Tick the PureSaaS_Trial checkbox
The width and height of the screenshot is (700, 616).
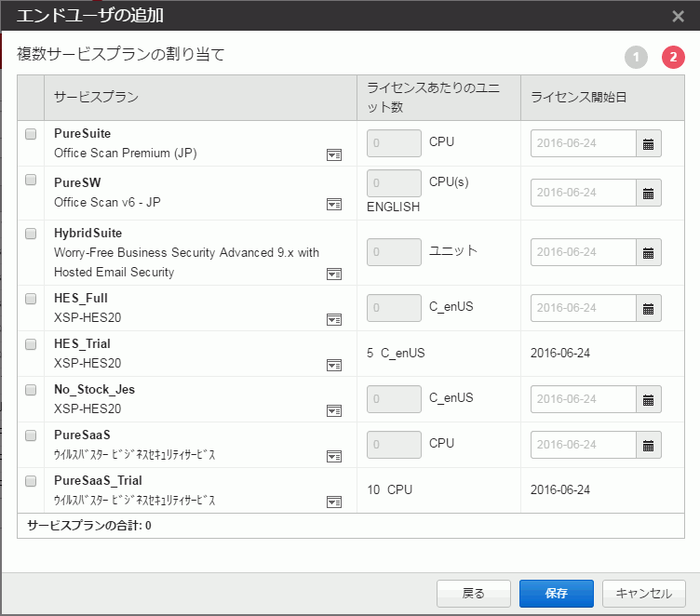(31, 481)
